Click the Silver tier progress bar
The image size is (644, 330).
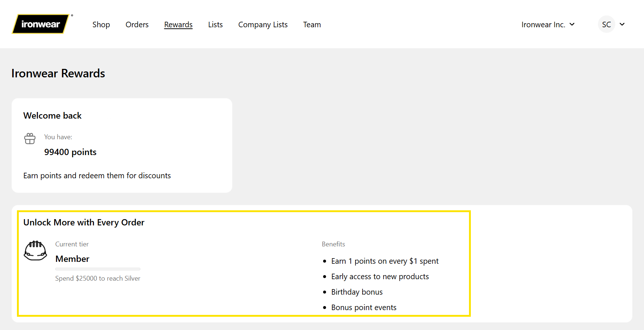[x=98, y=269]
